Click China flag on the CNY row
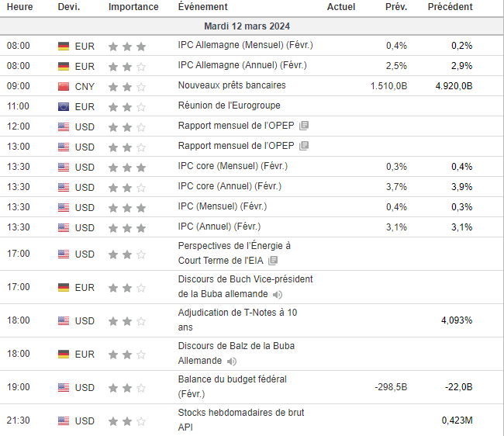504x436 pixels. click(x=64, y=85)
